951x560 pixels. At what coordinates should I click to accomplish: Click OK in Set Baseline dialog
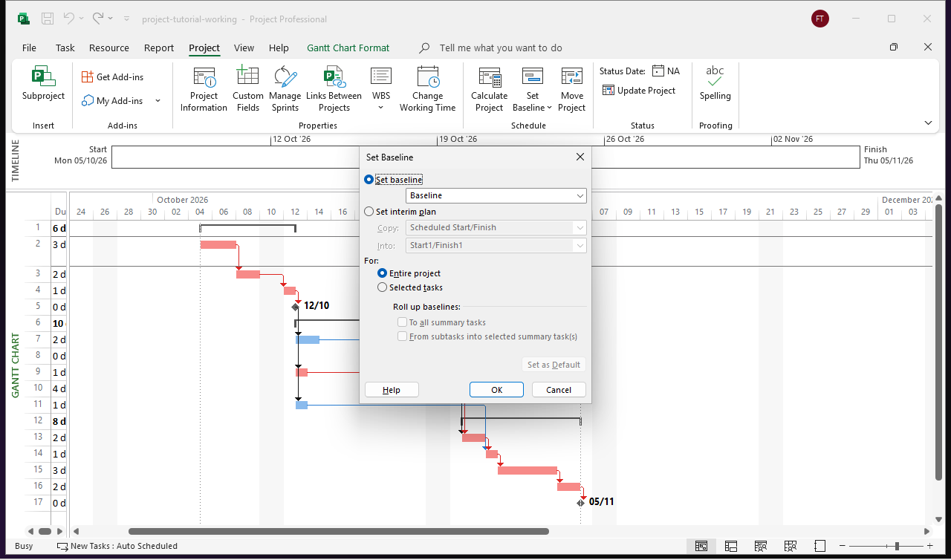click(496, 390)
